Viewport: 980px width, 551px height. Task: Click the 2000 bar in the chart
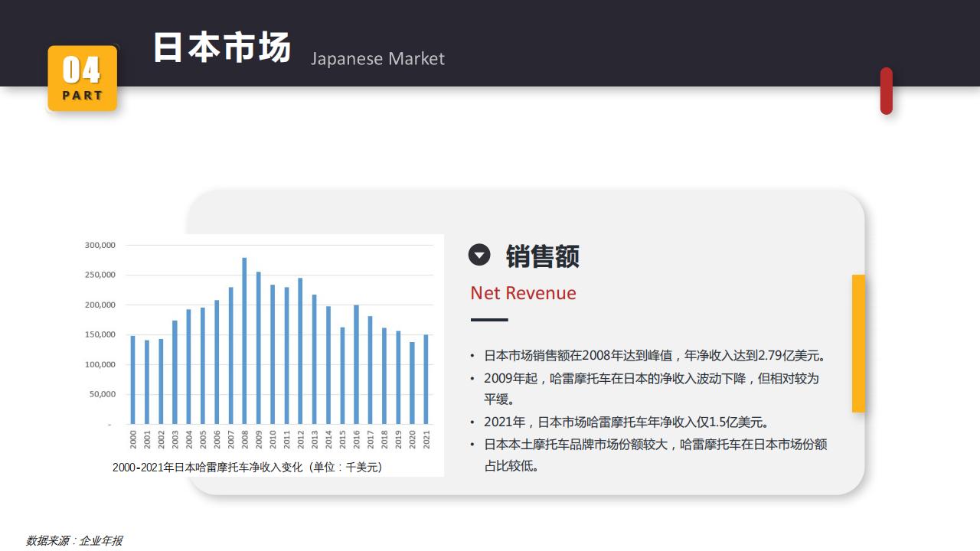point(132,380)
